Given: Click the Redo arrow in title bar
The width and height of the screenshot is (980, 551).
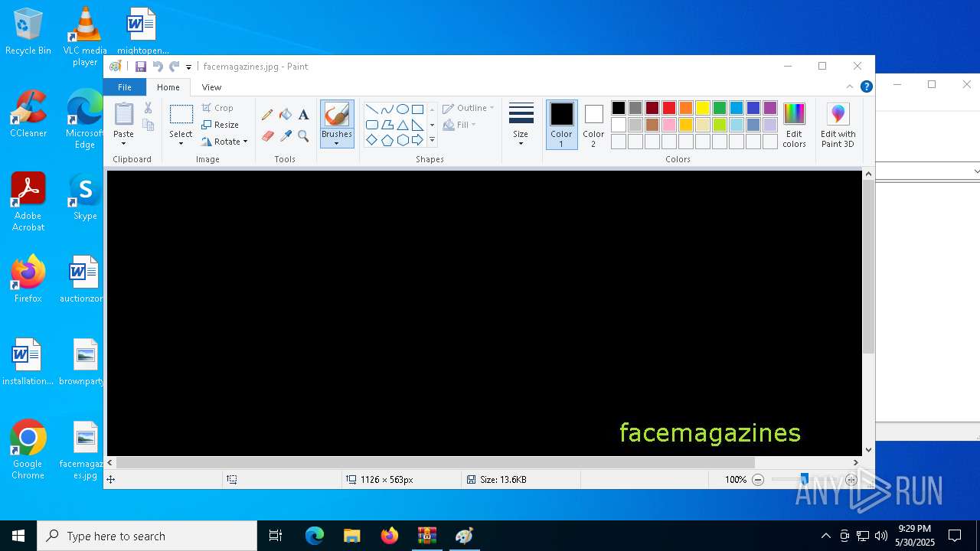Looking at the screenshot, I should (x=175, y=67).
